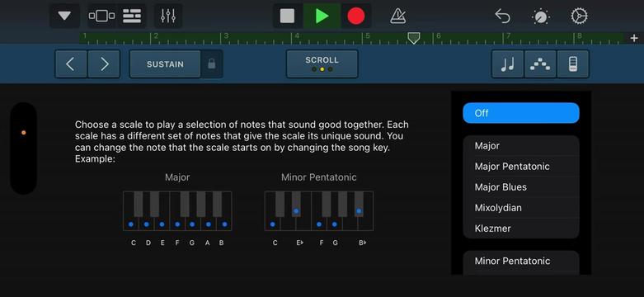Shift keyboard down an octave with left arrow

pyautogui.click(x=71, y=64)
